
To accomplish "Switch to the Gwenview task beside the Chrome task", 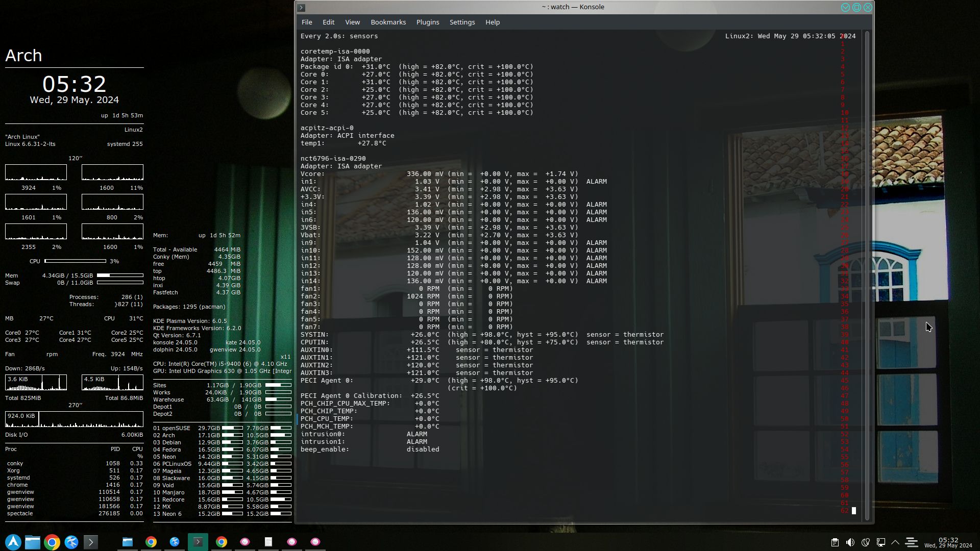I will [x=245, y=542].
